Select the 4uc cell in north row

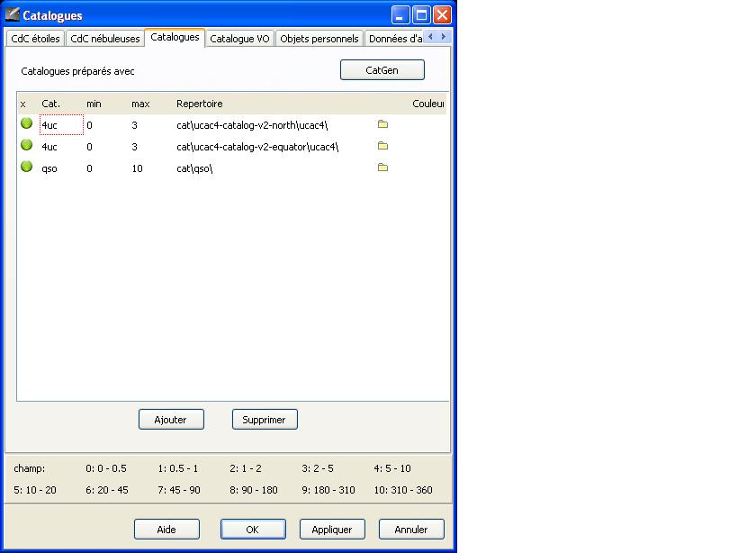pos(61,125)
